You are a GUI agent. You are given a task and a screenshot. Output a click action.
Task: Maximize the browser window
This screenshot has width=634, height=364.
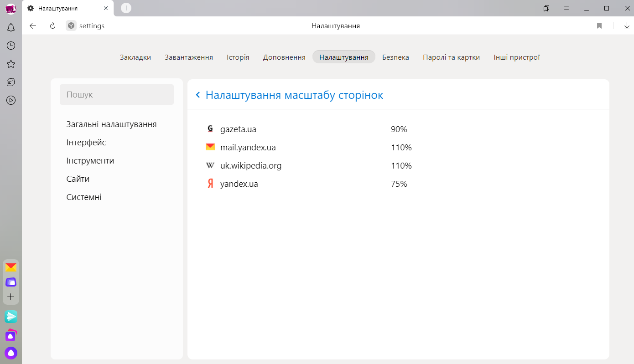607,8
